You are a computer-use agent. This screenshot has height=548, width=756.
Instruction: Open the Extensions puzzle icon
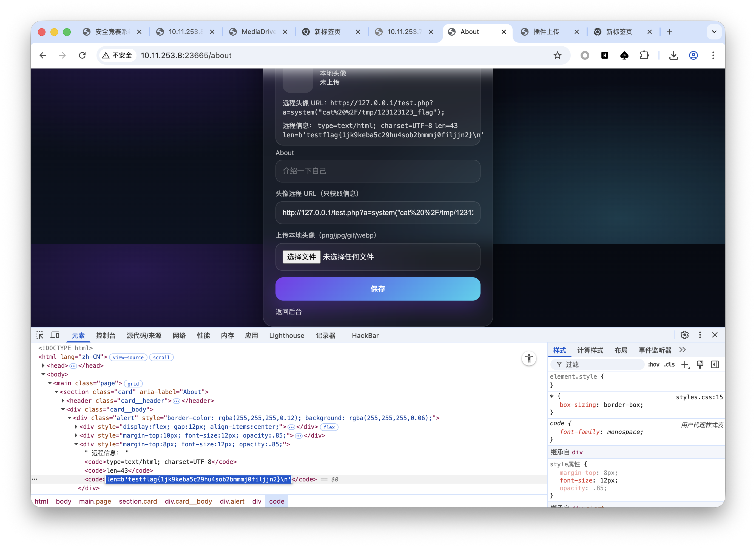[644, 56]
